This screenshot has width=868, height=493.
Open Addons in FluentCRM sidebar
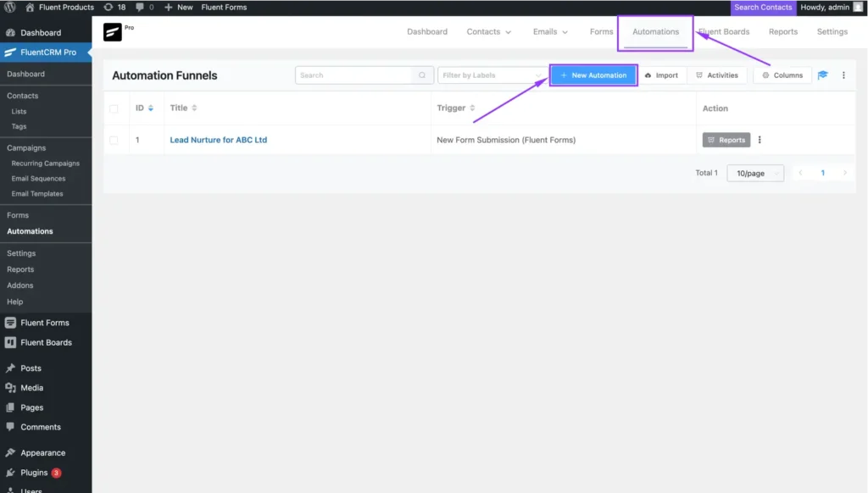pos(20,285)
